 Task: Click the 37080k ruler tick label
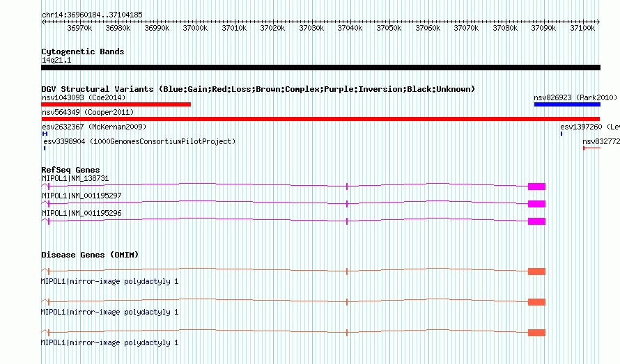[x=505, y=28]
